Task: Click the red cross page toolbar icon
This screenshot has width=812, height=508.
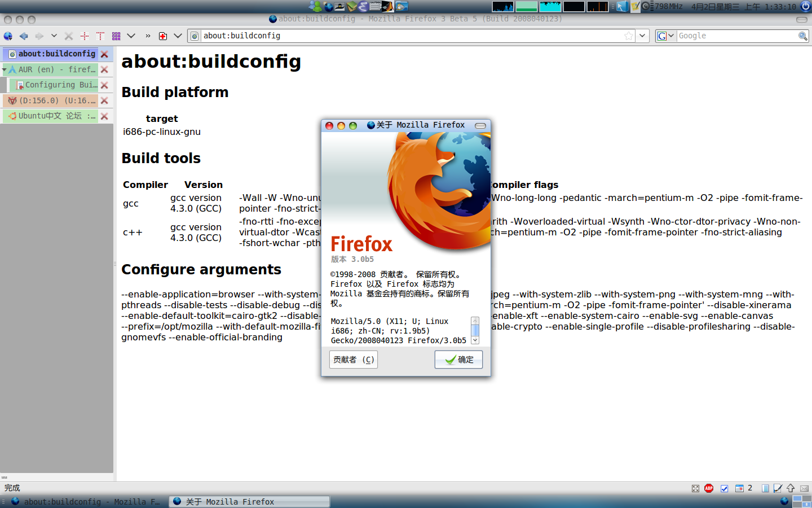Action: tap(163, 36)
